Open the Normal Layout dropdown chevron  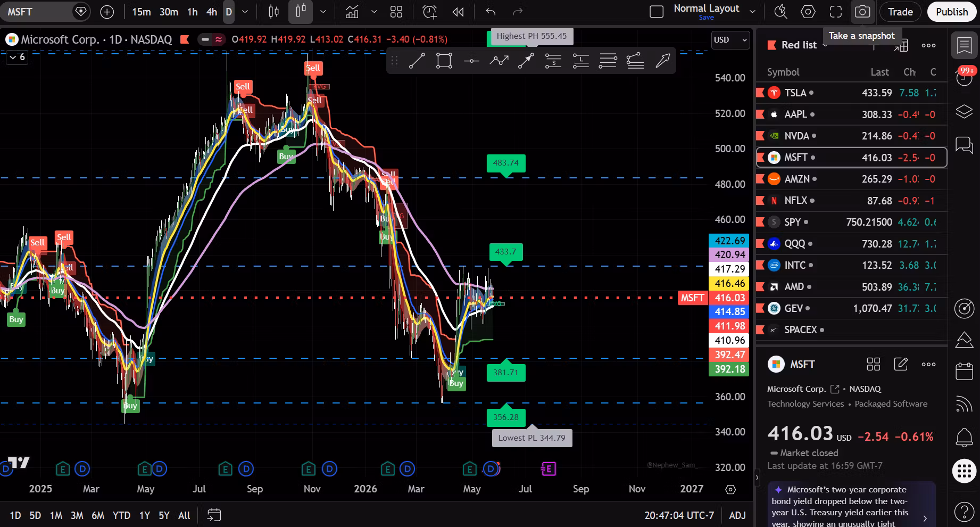click(752, 12)
